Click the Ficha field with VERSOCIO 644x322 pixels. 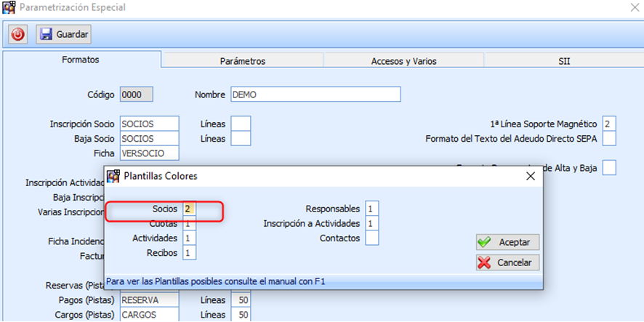click(x=149, y=153)
